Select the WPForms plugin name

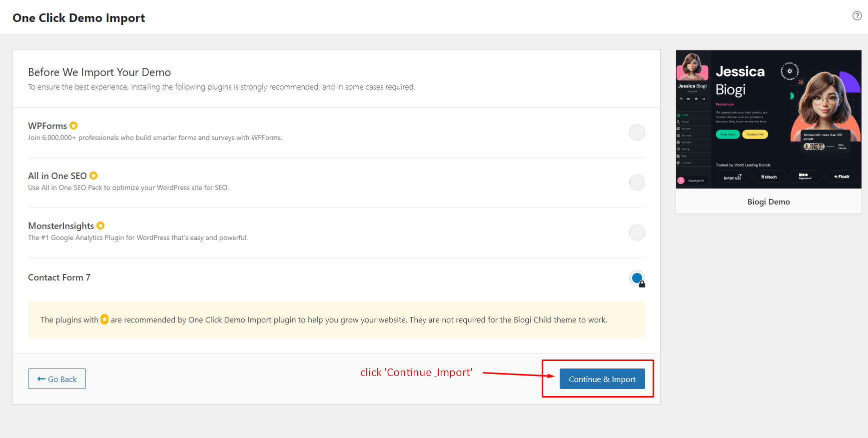(x=47, y=126)
